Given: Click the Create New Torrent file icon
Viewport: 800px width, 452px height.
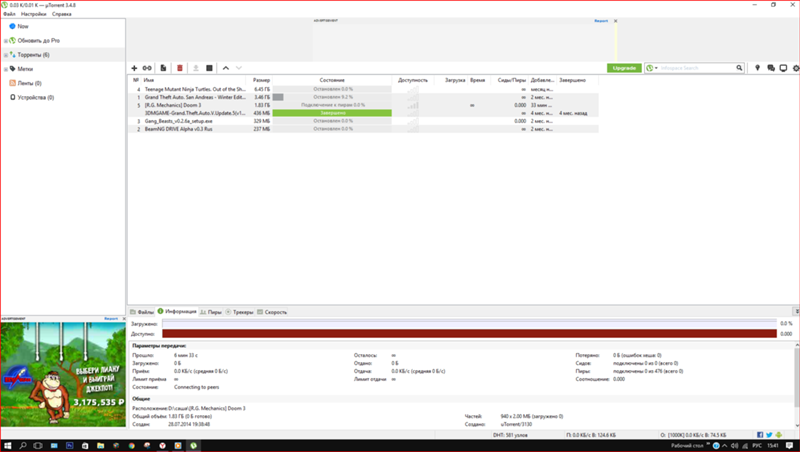Looking at the screenshot, I should click(163, 68).
